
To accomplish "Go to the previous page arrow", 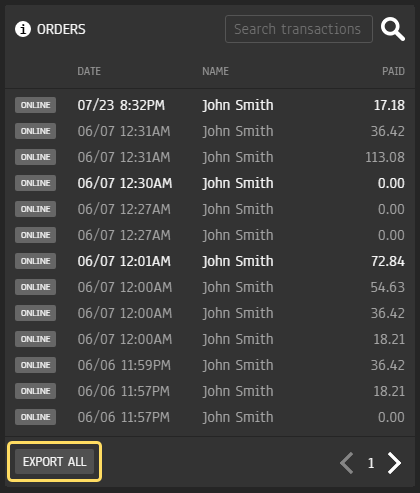I will click(347, 463).
